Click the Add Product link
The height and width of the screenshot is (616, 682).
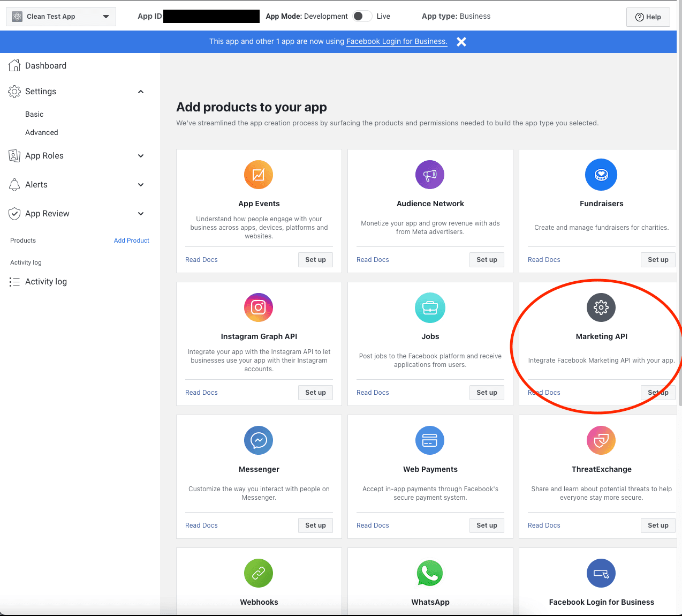click(132, 241)
